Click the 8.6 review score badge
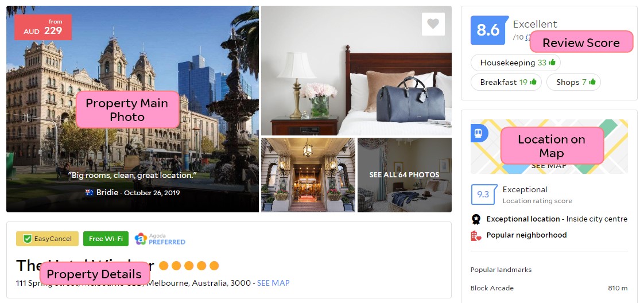 pyautogui.click(x=487, y=30)
